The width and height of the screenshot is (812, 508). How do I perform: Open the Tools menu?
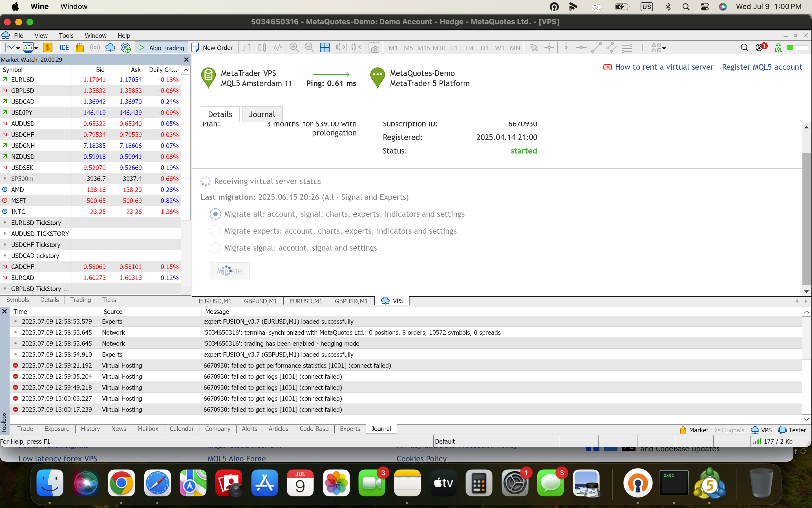(66, 36)
